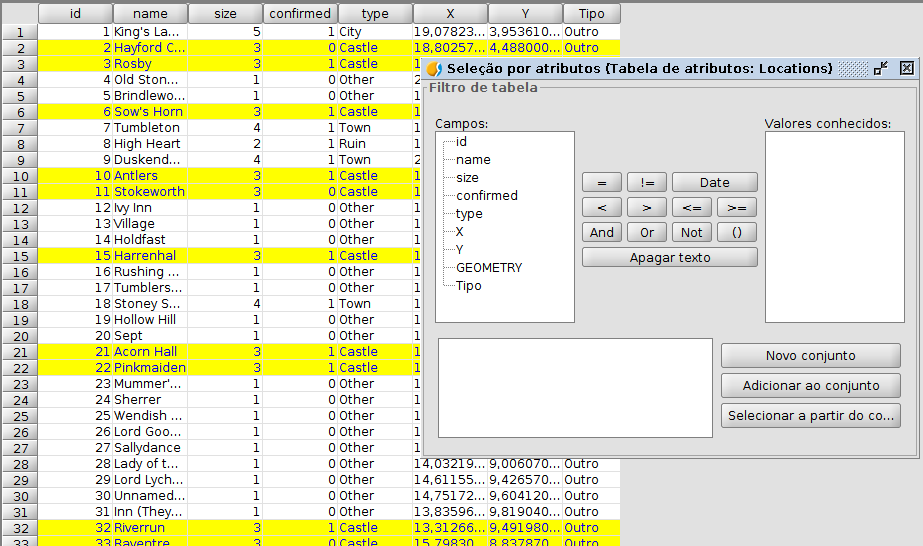Click the name column header
This screenshot has height=546, width=923.
150,14
